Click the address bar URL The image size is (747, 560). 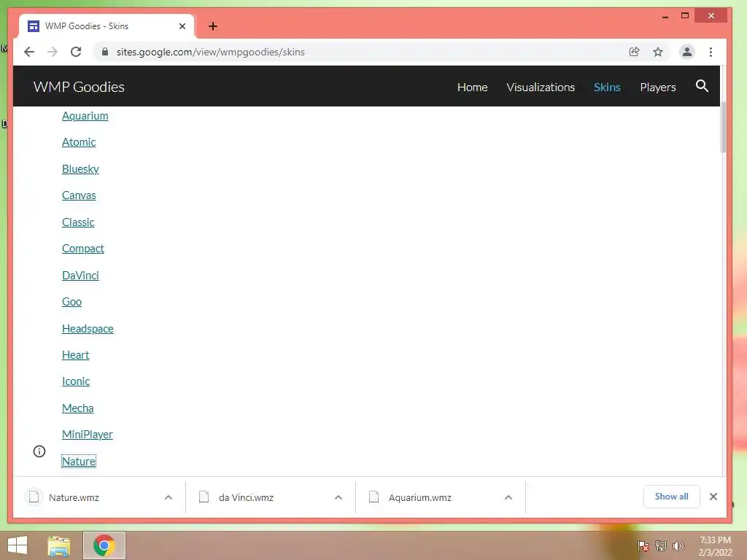point(211,52)
